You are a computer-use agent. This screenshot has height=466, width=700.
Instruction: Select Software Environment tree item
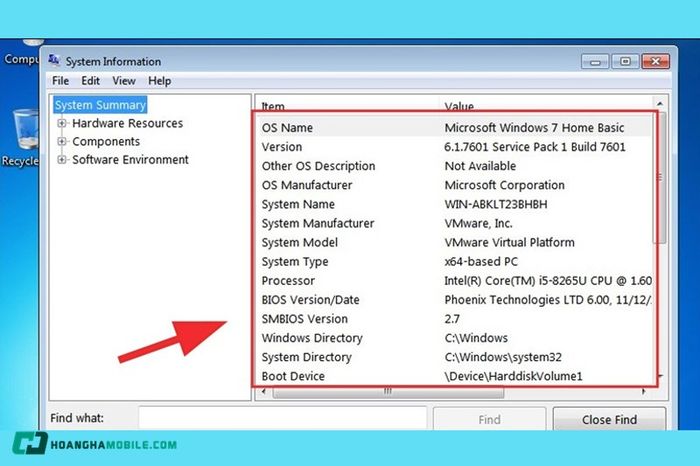(x=130, y=160)
